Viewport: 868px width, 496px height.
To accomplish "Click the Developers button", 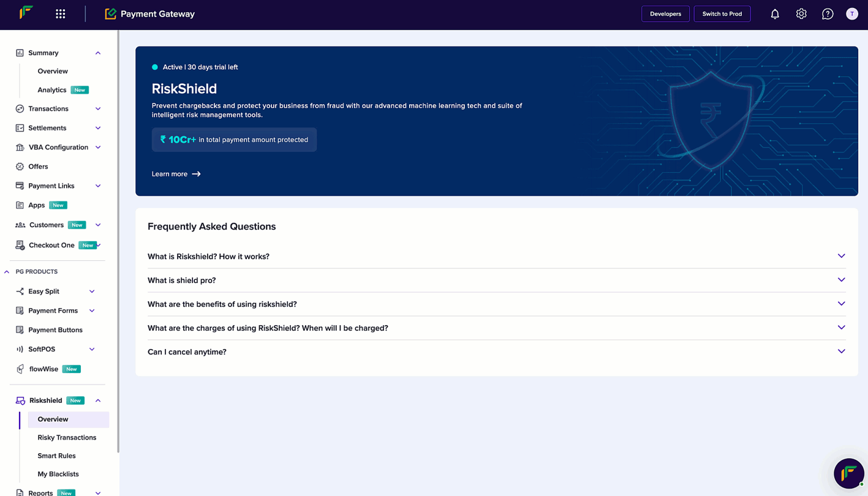I will pos(665,13).
